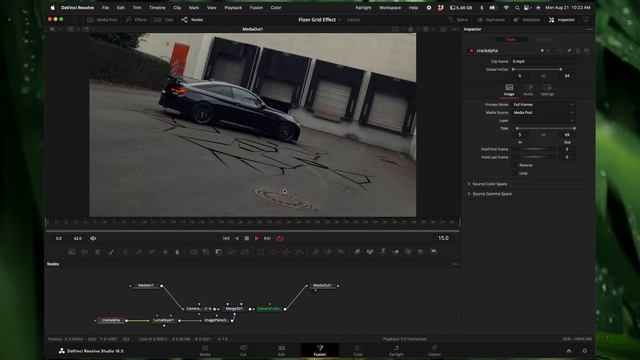640x360 pixels.
Task: Open the Metadata panel
Action: coord(527,20)
